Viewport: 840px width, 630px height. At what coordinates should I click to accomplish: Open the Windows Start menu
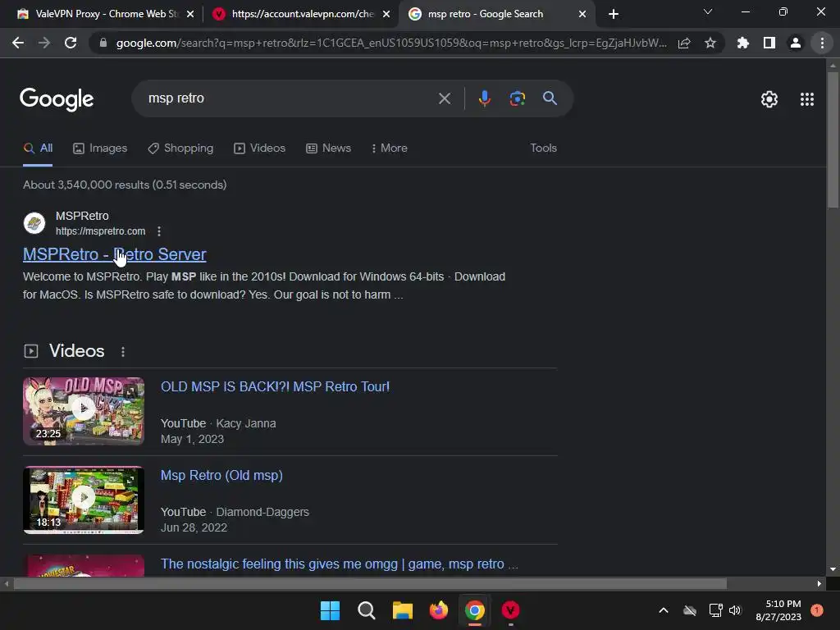click(330, 610)
